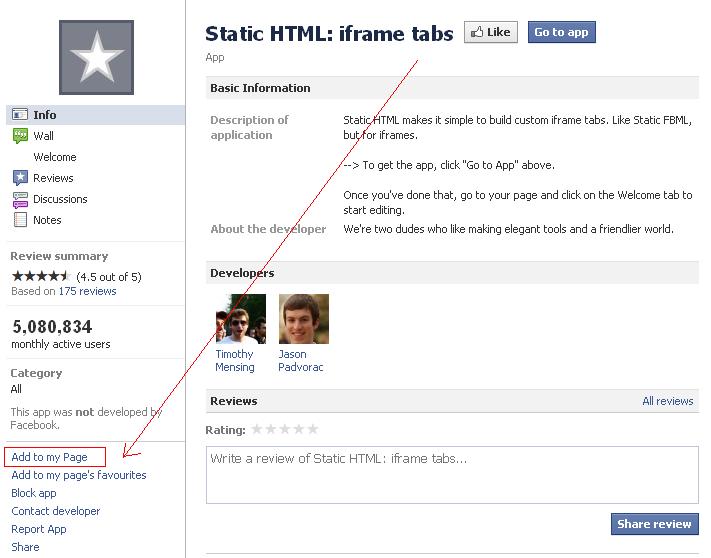Screen dimensions: 711x558
Task: Click the Share link in sidebar
Action: point(25,547)
